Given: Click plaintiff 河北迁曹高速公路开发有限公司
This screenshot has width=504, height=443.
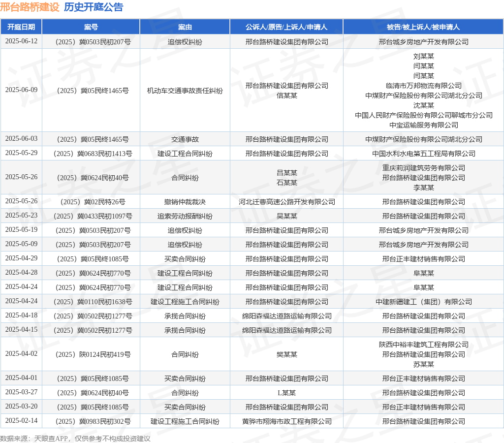Looking at the screenshot, I should 287,202.
